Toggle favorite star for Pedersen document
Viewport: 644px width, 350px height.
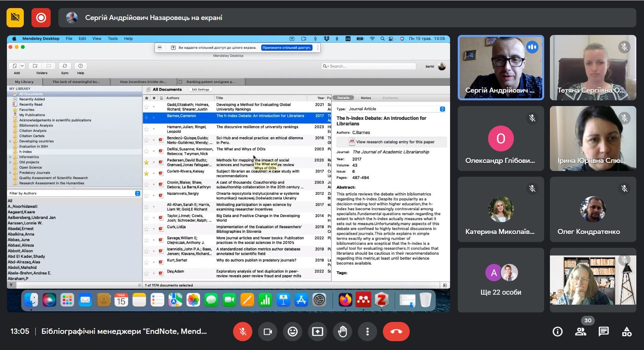pos(146,163)
